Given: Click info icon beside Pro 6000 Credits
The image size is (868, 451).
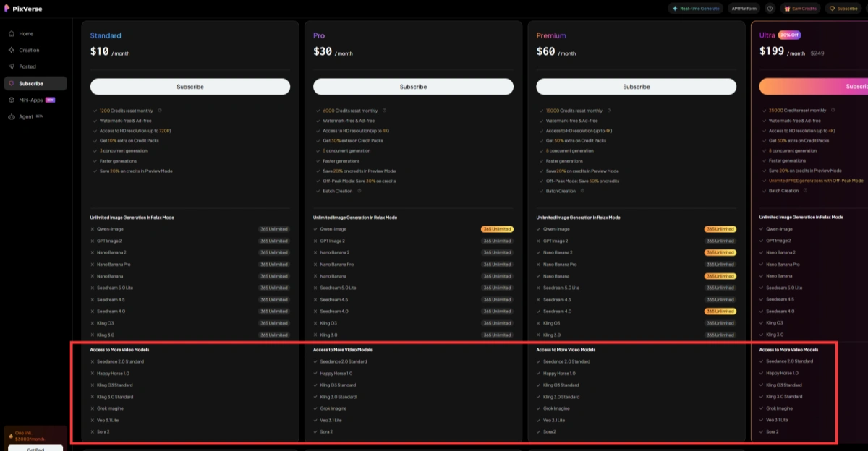Looking at the screenshot, I should pos(385,111).
